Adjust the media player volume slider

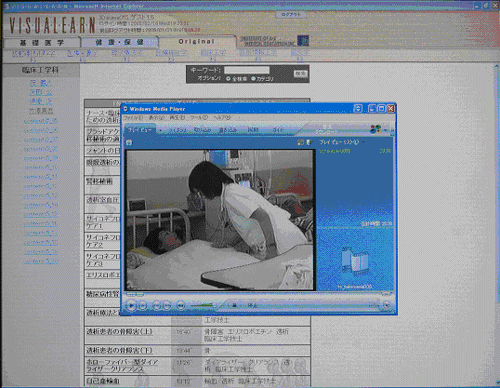[202, 305]
